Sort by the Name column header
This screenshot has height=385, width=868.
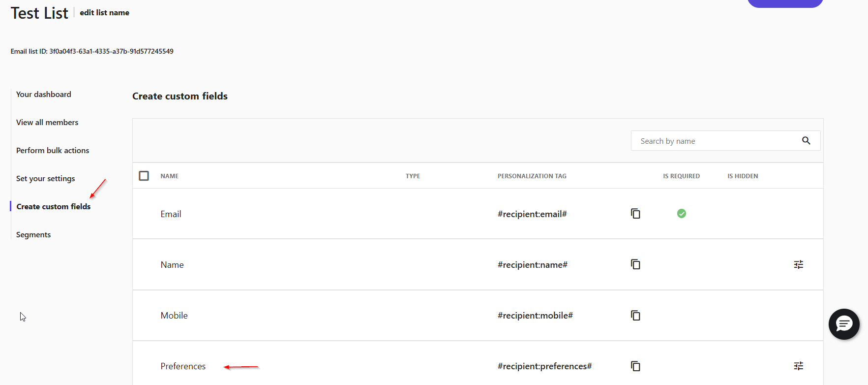[170, 176]
